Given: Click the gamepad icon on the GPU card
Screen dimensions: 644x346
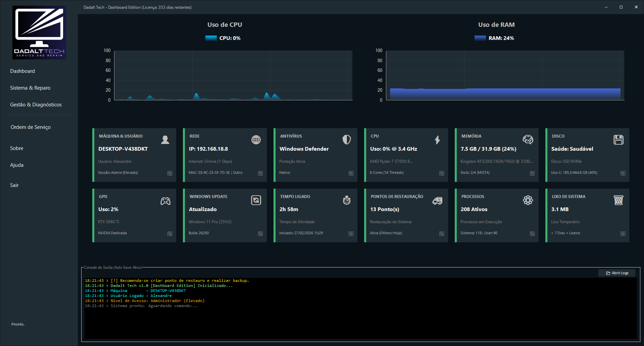Looking at the screenshot, I should click(165, 200).
